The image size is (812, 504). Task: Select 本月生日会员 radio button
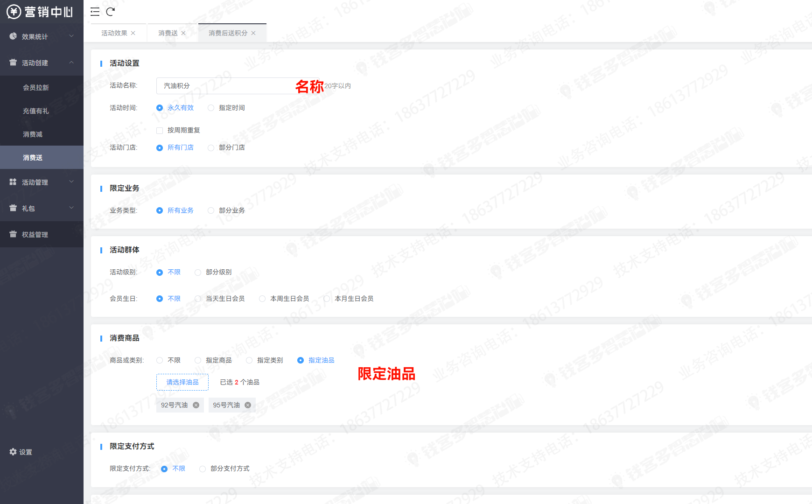pos(327,299)
